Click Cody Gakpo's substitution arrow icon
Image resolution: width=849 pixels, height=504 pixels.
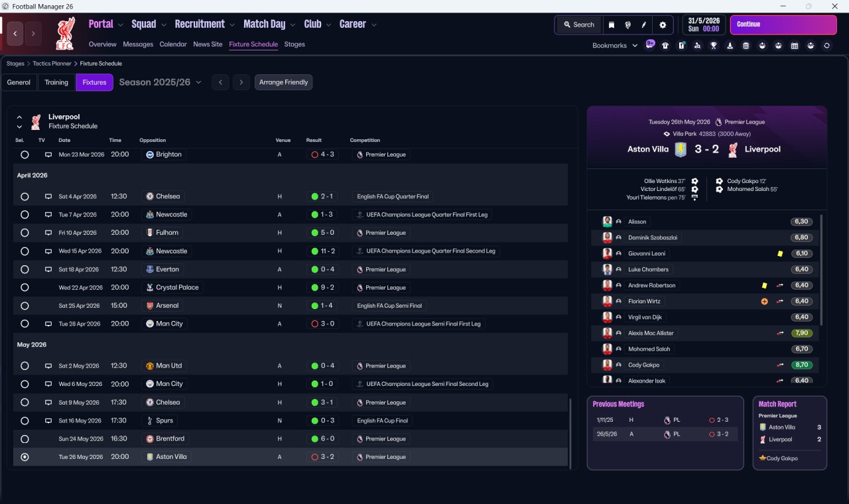[781, 365]
